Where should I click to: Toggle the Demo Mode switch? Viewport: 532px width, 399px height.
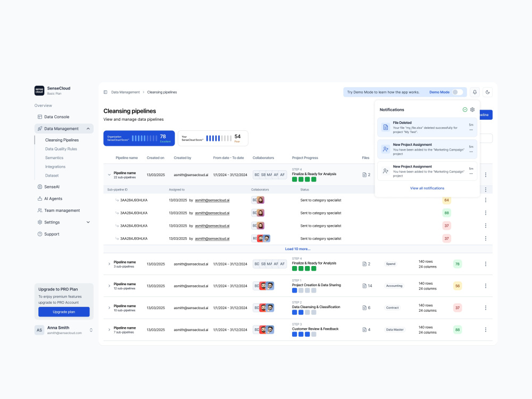point(458,92)
